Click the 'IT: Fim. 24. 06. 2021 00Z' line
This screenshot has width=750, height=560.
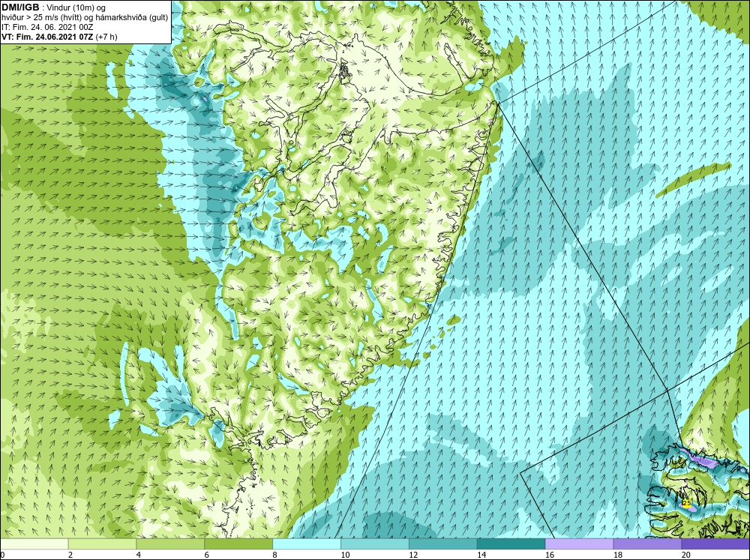(47, 27)
